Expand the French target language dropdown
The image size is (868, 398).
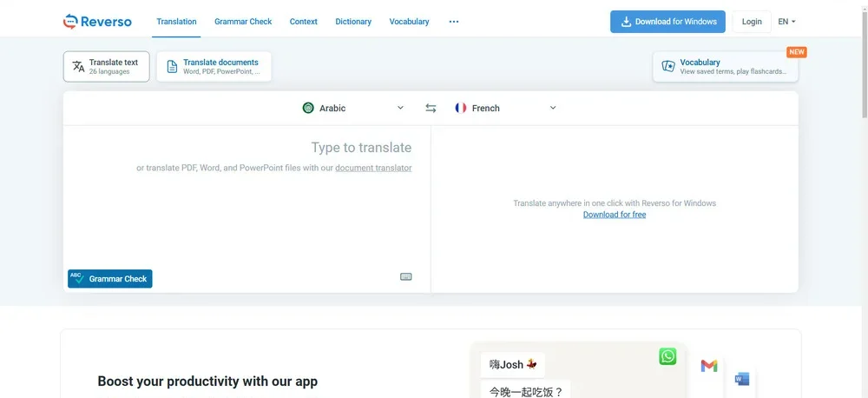(x=552, y=108)
